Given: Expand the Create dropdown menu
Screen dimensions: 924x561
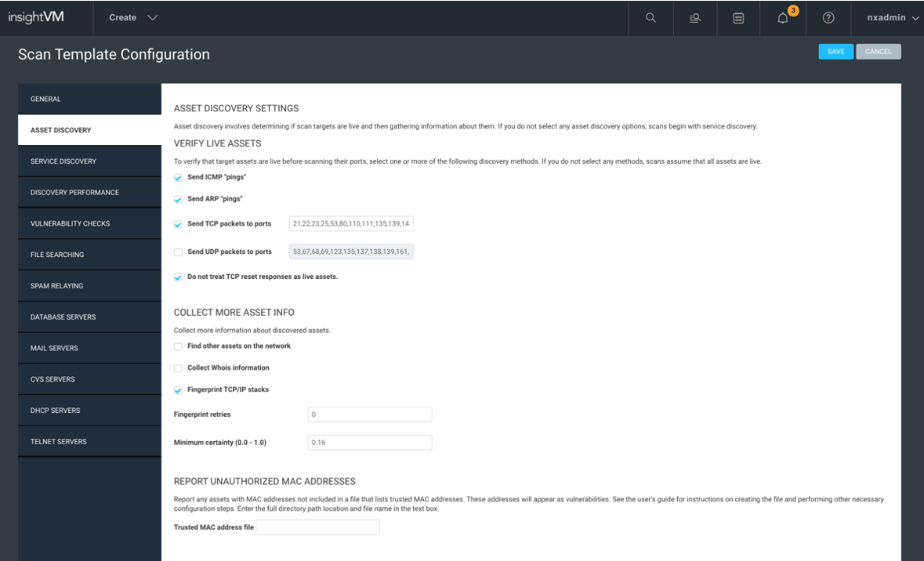Looking at the screenshot, I should [133, 18].
